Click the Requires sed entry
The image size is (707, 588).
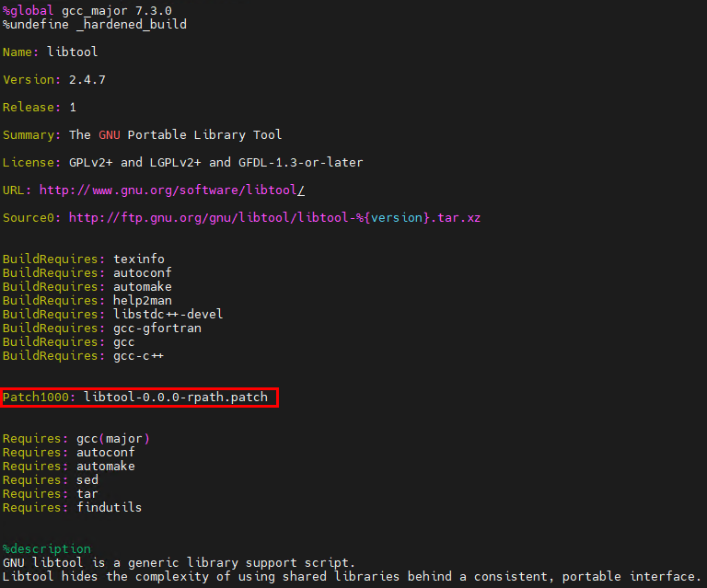[x=87, y=480]
